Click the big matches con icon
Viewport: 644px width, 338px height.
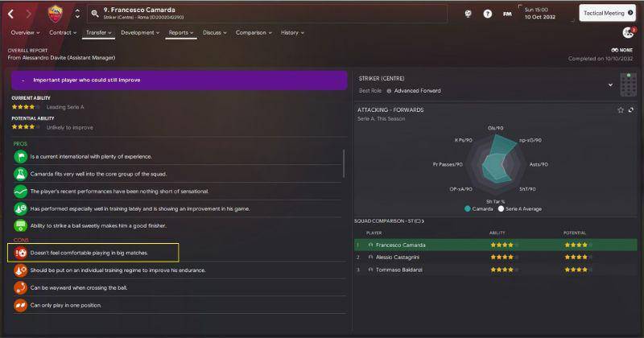21,253
